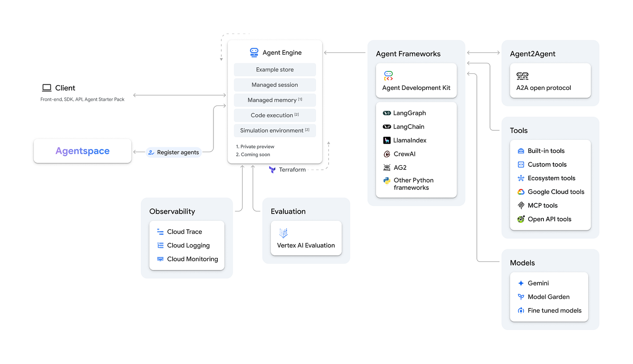Screen dimensions: 633x364
Task: Open the Google Cloud tools icon
Action: tap(520, 192)
